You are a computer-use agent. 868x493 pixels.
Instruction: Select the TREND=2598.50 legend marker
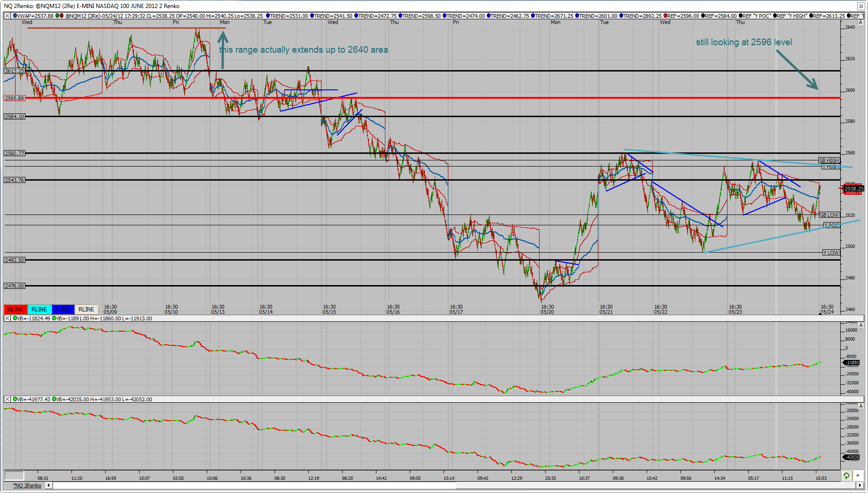[x=400, y=16]
